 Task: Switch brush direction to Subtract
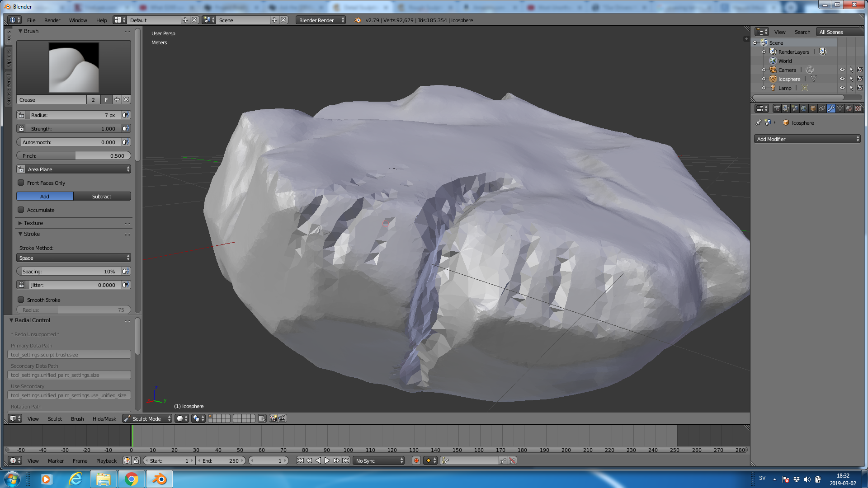[x=102, y=197]
